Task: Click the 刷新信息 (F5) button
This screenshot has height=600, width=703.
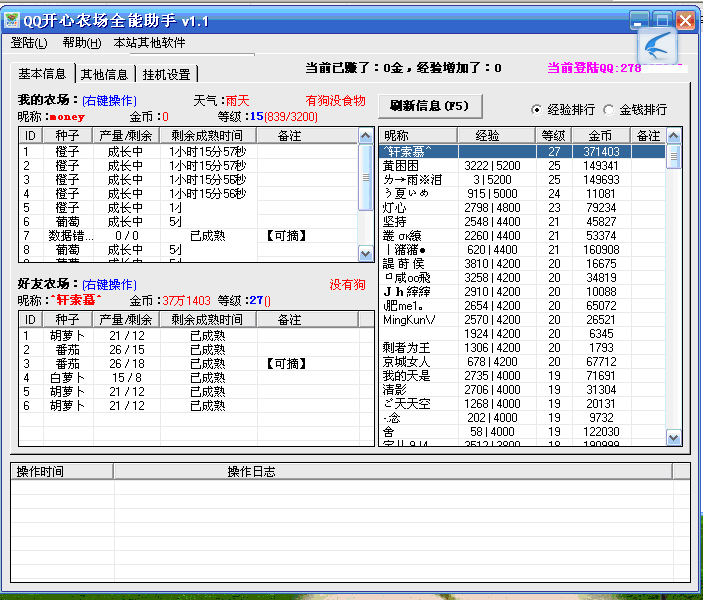Action: pos(430,106)
